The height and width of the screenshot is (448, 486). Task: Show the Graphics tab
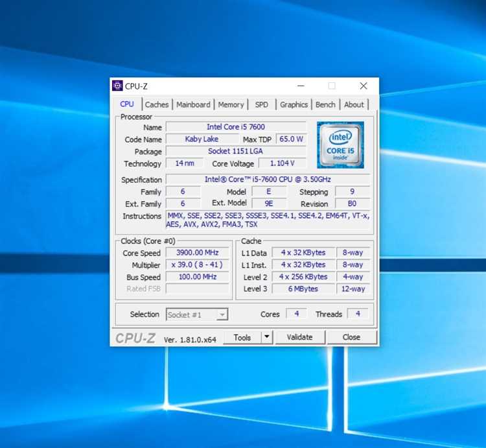(x=294, y=105)
